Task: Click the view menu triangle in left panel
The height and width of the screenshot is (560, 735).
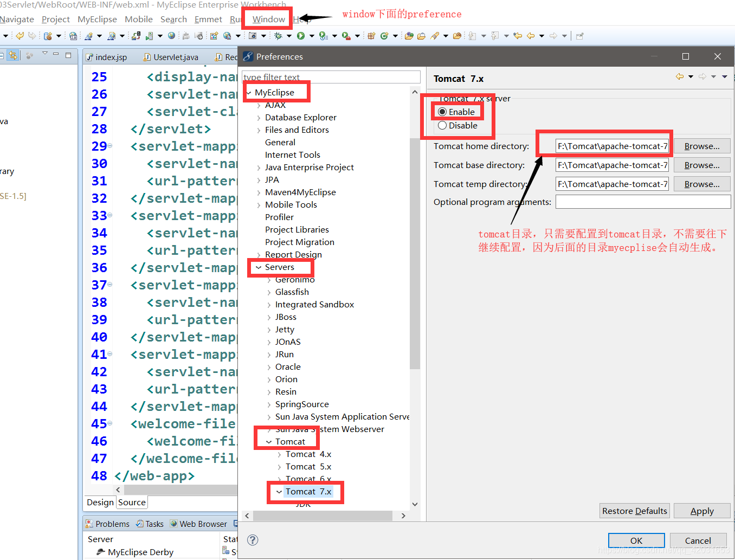Action: click(x=44, y=54)
